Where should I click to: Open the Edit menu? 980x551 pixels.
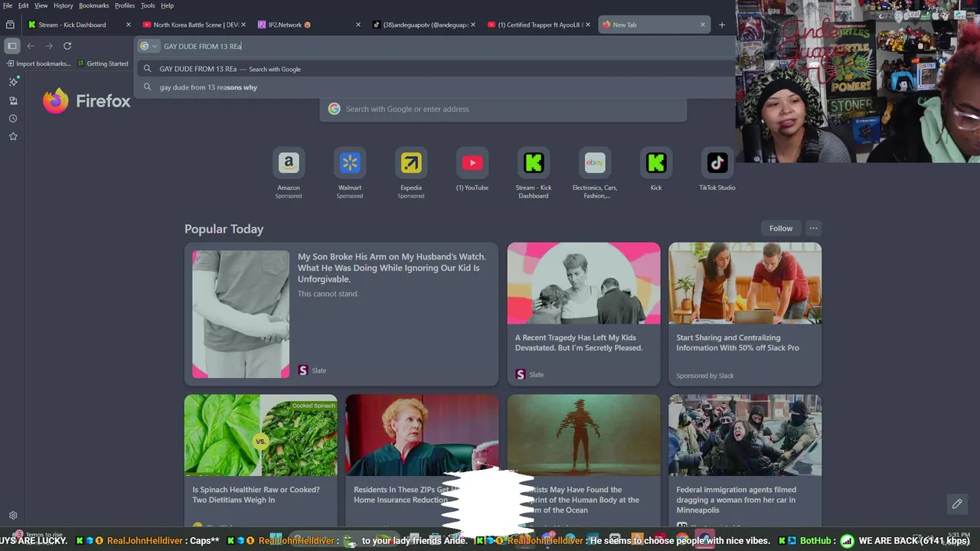click(24, 5)
